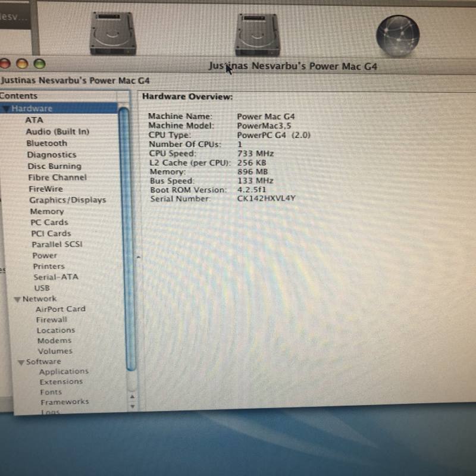Select the Network category row

point(39,299)
